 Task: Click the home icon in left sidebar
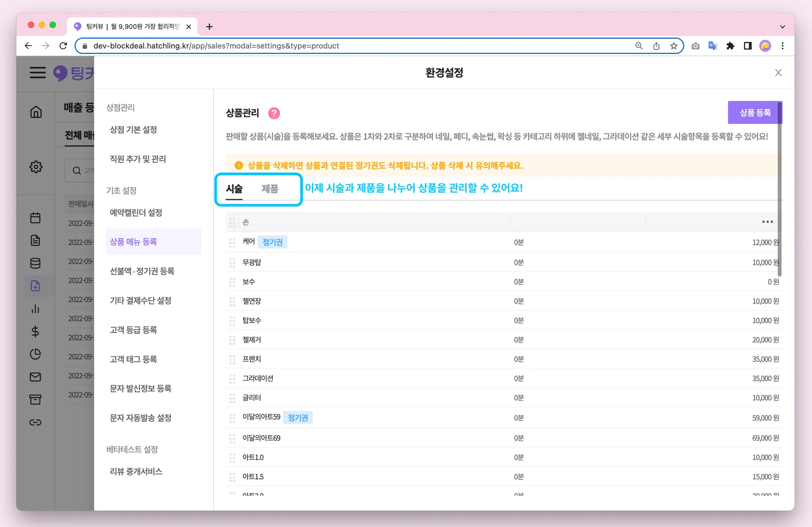click(x=36, y=112)
